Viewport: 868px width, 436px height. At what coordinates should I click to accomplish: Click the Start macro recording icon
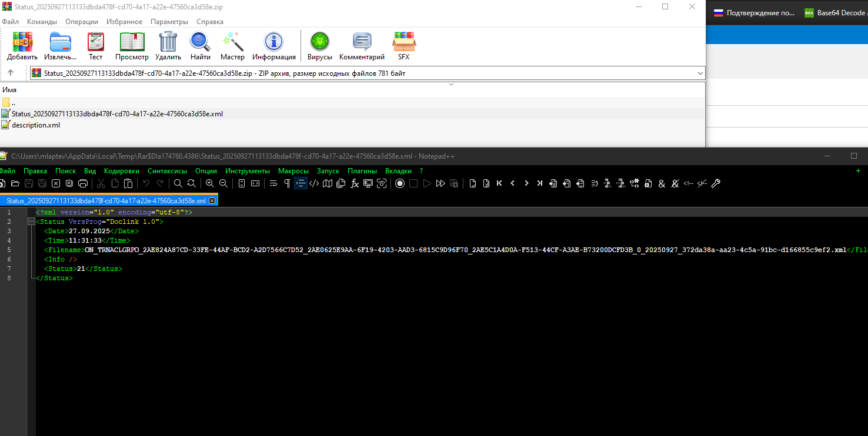click(400, 183)
